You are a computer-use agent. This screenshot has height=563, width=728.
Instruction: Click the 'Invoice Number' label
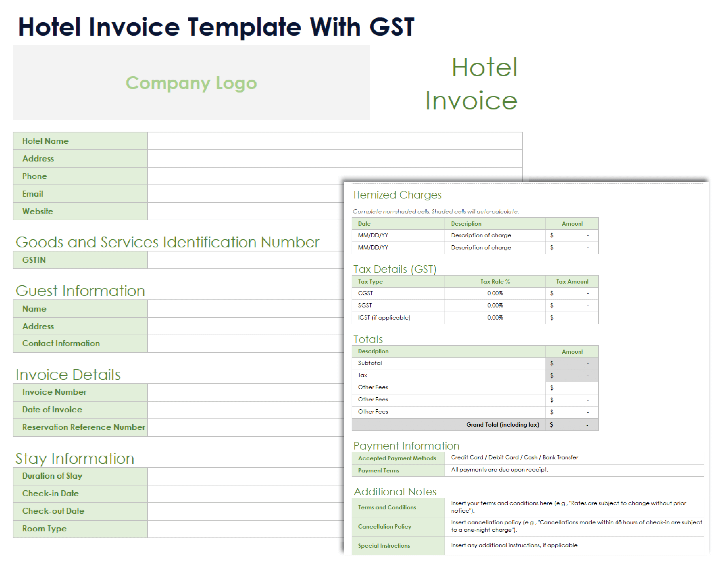pos(80,393)
